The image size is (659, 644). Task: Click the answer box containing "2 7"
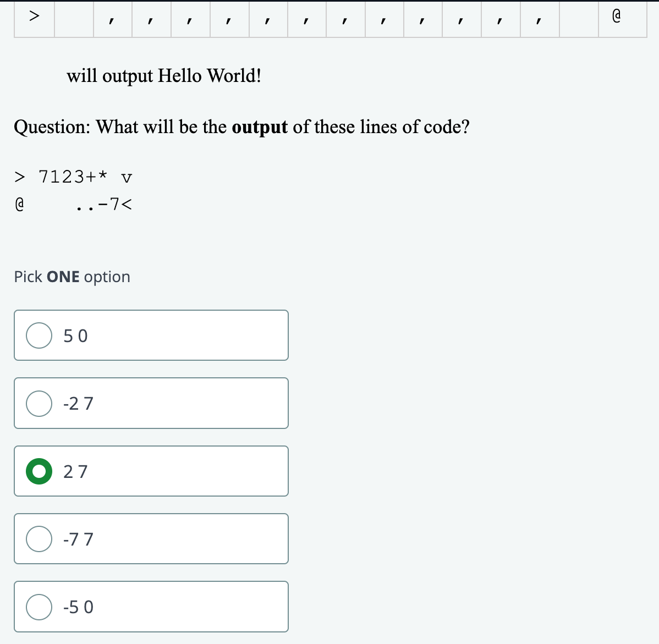pos(151,471)
